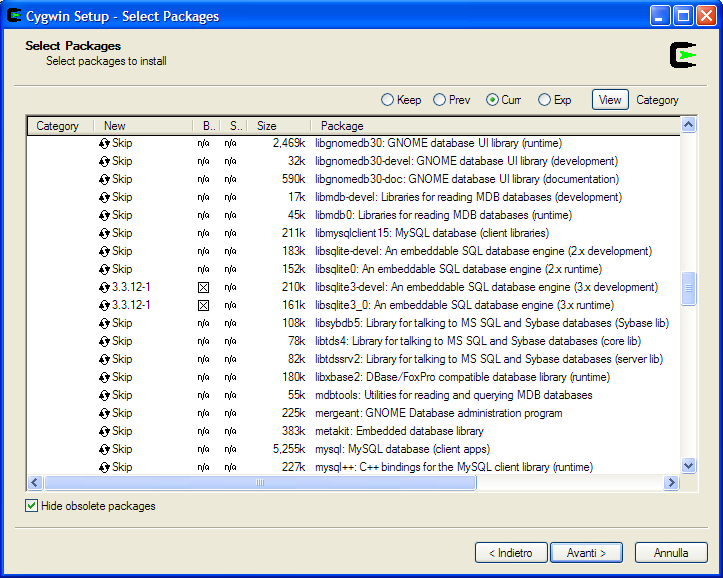Cycle install icon for libsqlite-devel package

(x=104, y=251)
